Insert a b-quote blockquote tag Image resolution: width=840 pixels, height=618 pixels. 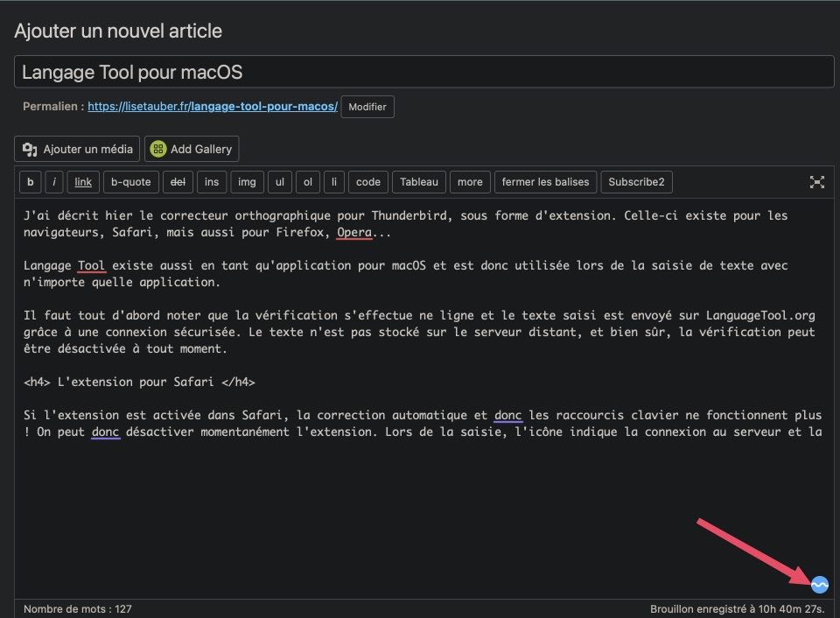131,182
